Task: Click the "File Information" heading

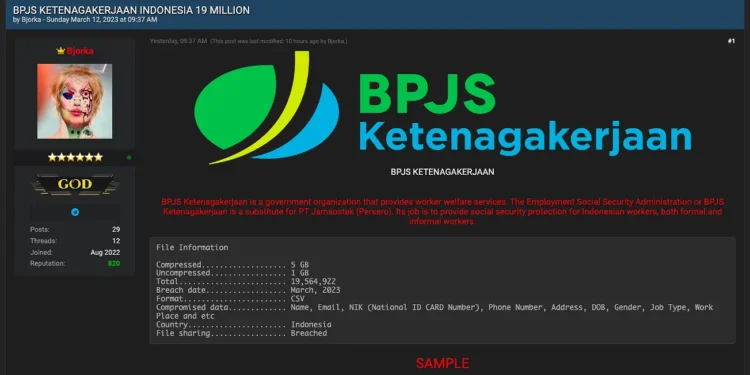Action: pyautogui.click(x=192, y=247)
